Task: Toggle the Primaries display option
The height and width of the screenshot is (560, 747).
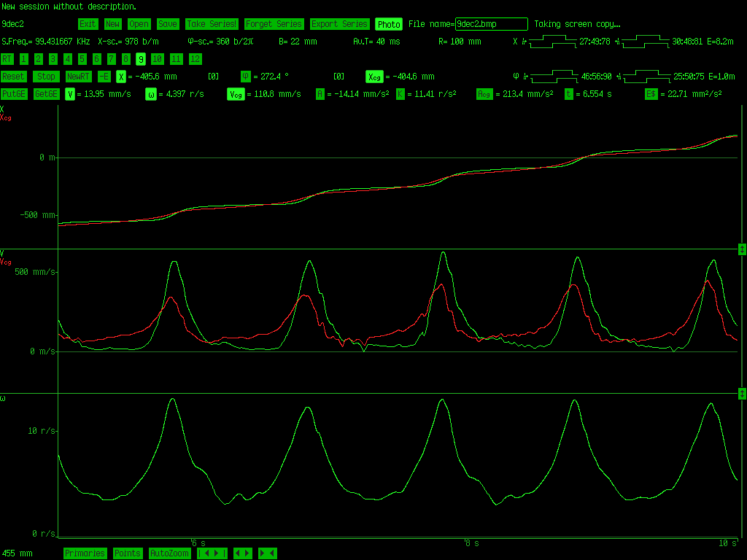Action: click(85, 553)
